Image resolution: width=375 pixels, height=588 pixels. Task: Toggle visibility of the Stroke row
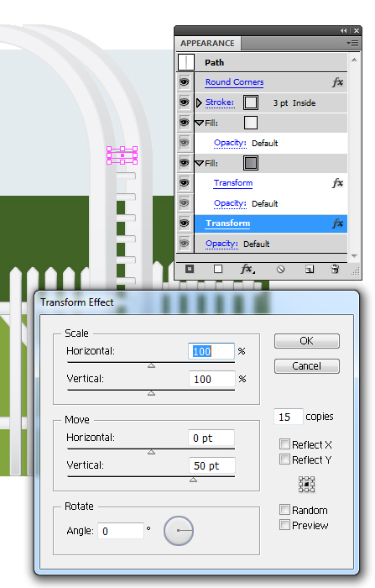[x=185, y=102]
